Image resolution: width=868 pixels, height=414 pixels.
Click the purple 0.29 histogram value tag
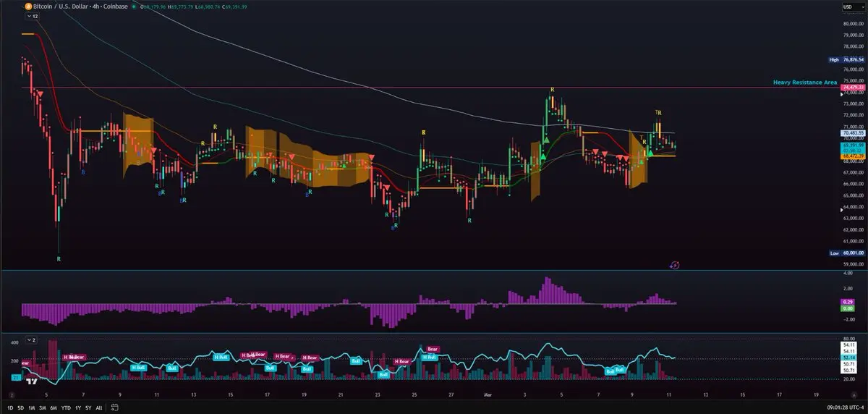coord(848,302)
